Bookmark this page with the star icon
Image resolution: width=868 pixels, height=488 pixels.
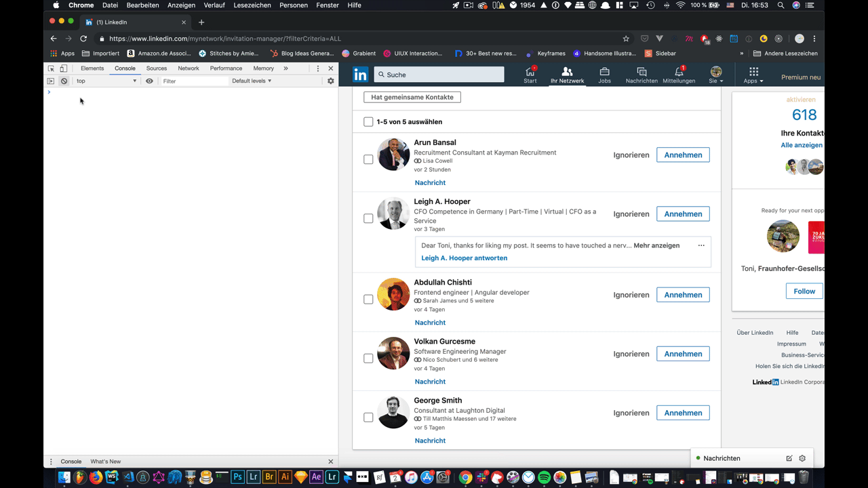point(626,39)
